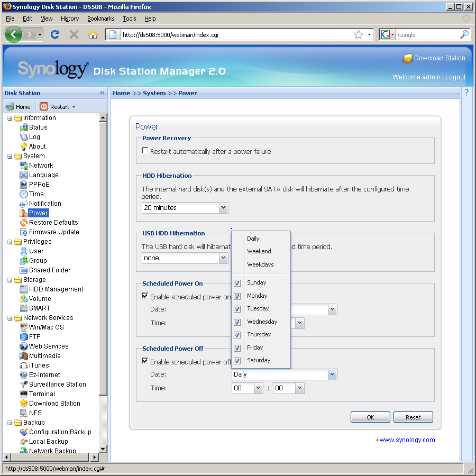476x476 pixels.
Task: Collapse the Privileges tree folder
Action: pos(10,242)
